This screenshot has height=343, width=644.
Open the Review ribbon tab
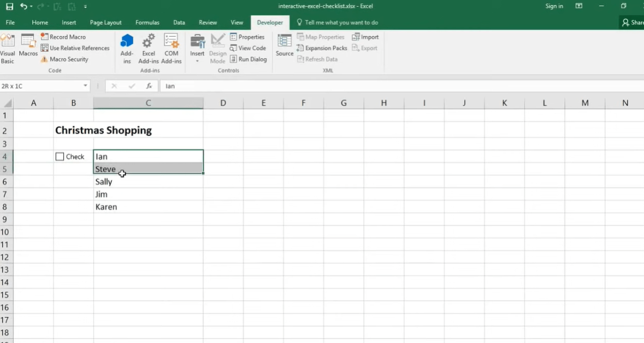[208, 22]
